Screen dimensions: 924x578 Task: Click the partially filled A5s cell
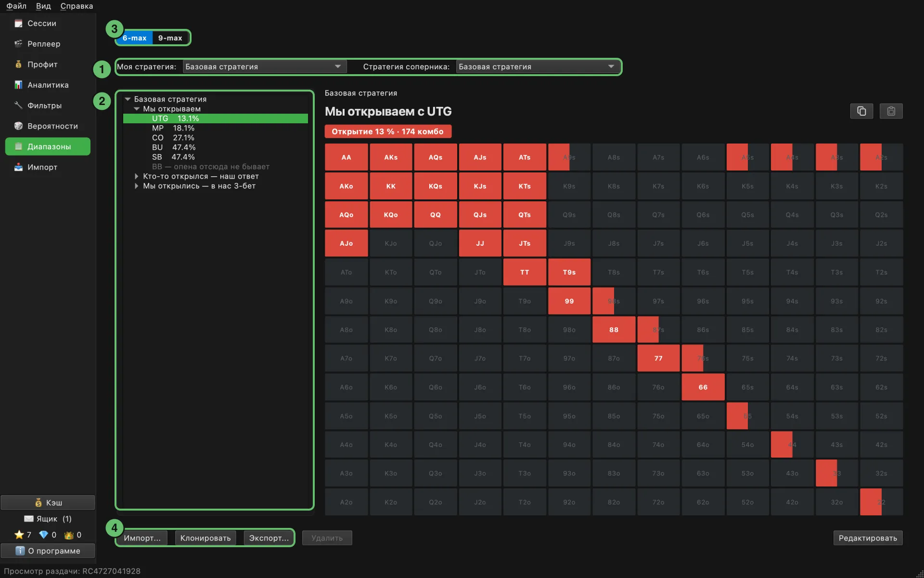747,157
